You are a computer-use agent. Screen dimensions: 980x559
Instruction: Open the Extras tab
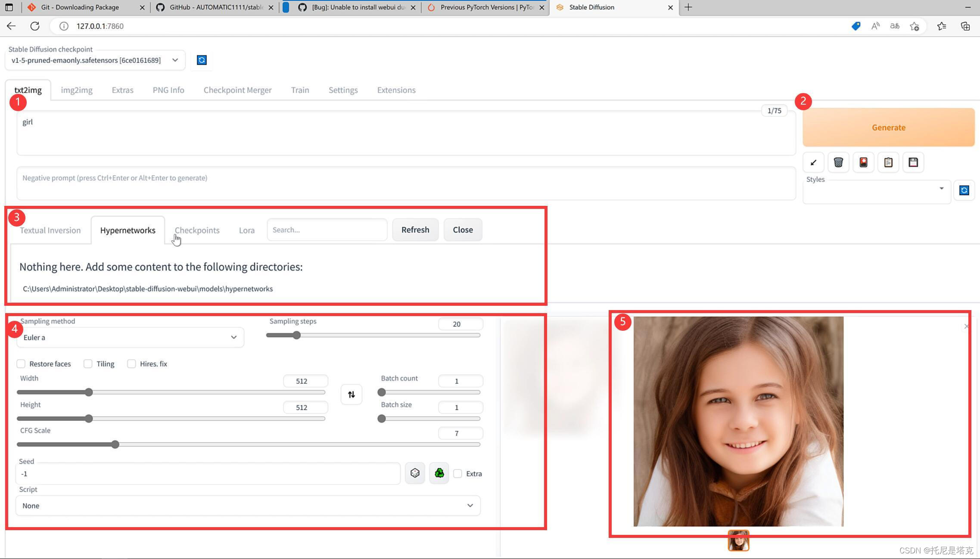123,90
